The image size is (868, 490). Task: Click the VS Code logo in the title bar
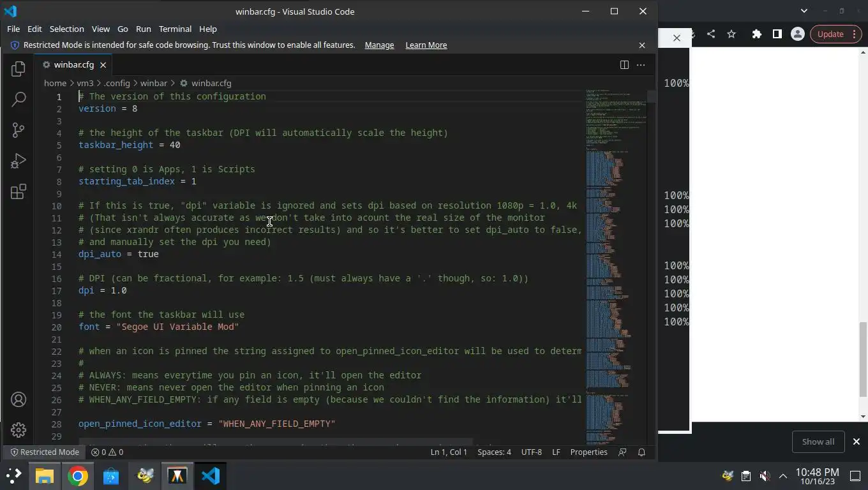click(x=10, y=11)
